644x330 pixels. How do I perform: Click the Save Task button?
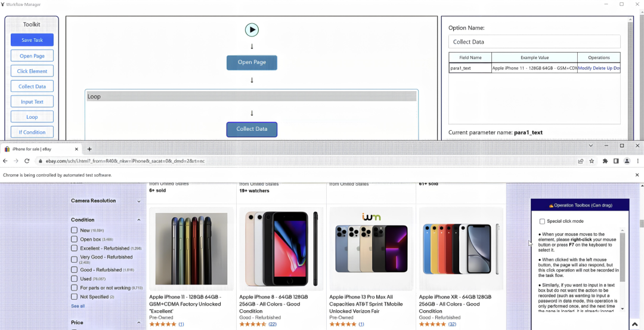[32, 40]
